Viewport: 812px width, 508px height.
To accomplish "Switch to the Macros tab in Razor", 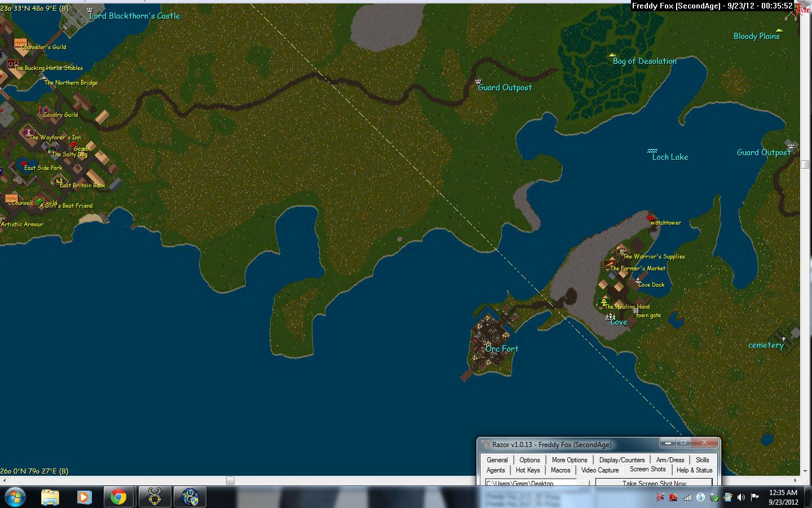I will (x=560, y=470).
